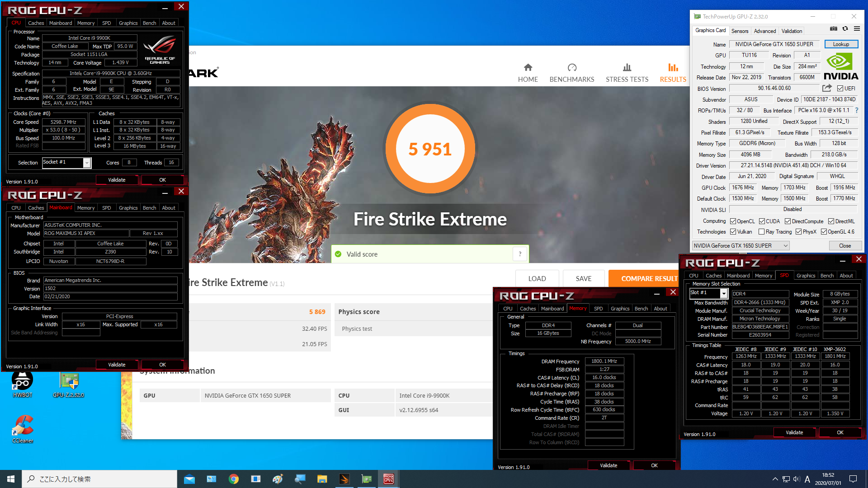Image resolution: width=868 pixels, height=488 pixels.
Task: Show hidden system tray icons
Action: click(x=775, y=479)
